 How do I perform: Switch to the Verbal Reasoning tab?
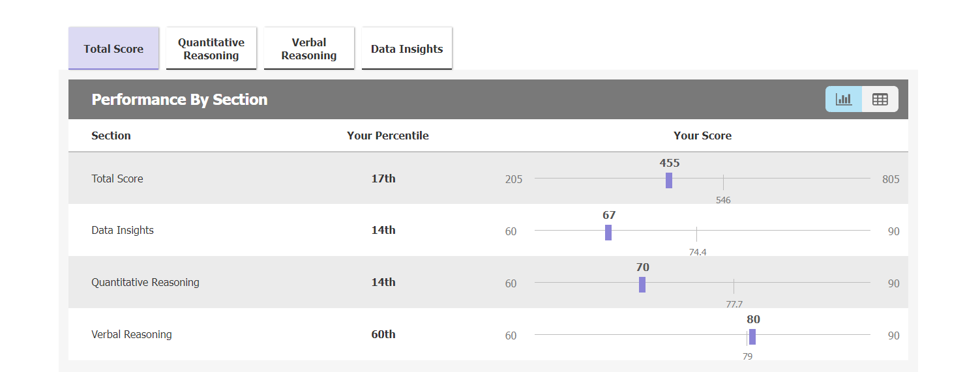[x=309, y=49]
